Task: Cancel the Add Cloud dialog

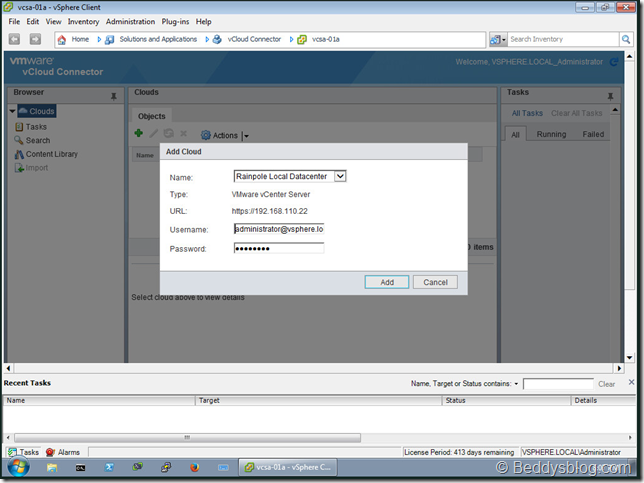Action: [x=435, y=282]
